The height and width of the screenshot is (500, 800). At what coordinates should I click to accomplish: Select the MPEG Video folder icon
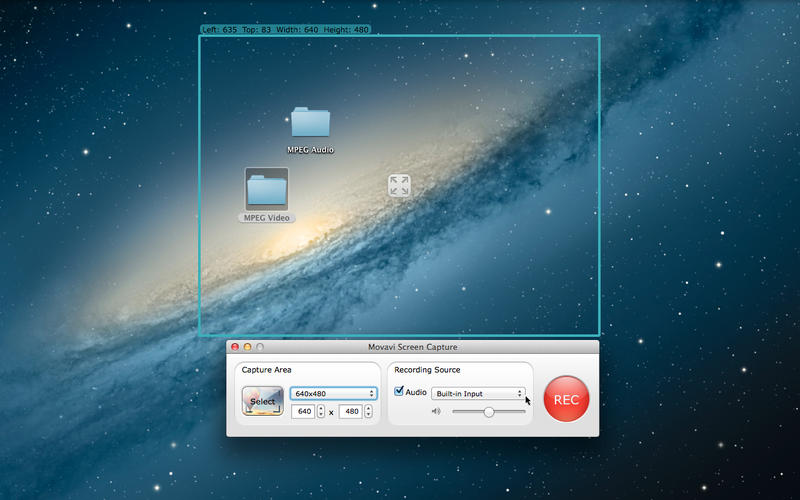pos(267,188)
